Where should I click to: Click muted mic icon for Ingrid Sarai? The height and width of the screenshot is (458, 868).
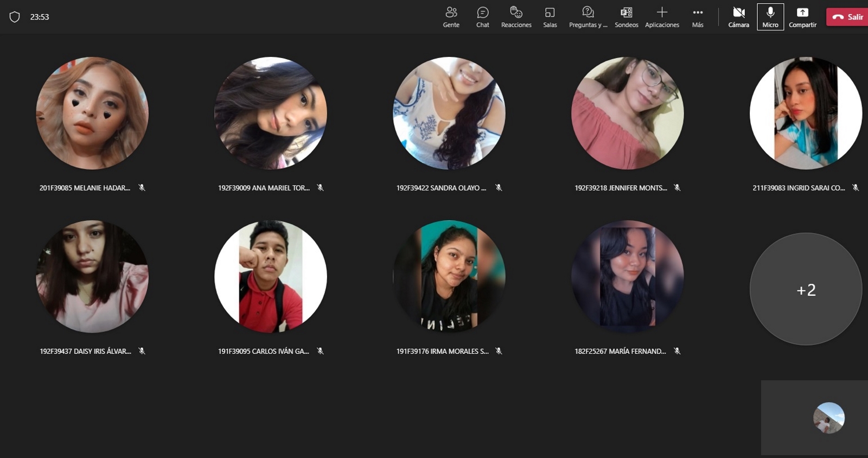(x=856, y=188)
